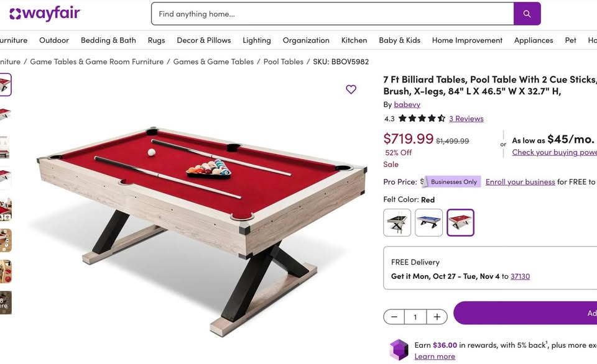
Task: Open the Lighting menu
Action: [257, 40]
